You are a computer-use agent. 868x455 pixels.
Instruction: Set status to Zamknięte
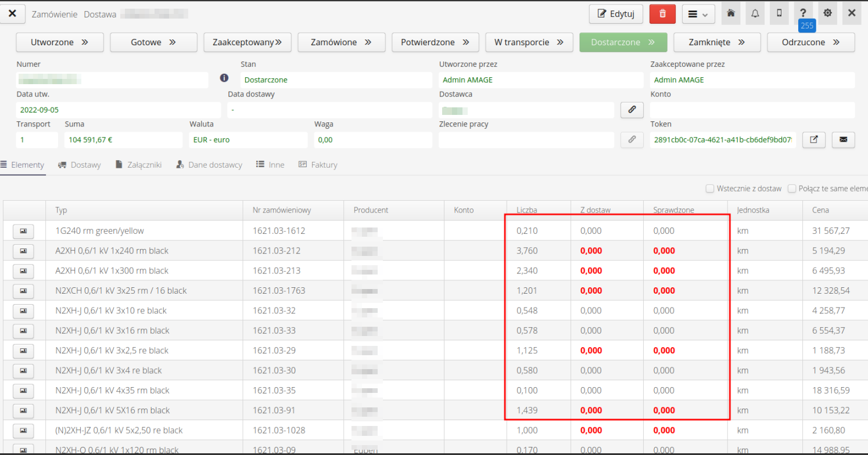click(717, 42)
